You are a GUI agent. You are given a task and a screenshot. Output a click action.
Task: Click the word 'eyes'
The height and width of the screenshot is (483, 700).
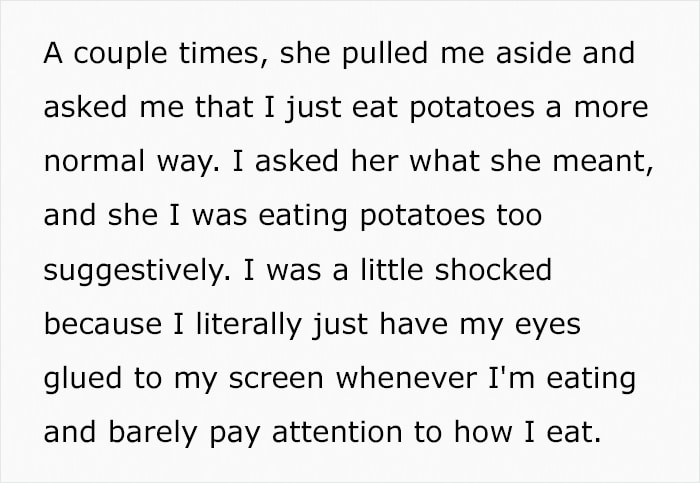pos(548,326)
